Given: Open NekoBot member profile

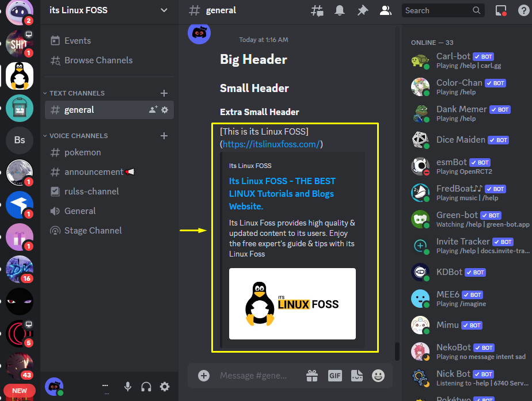Looking at the screenshot, I should (468, 351).
